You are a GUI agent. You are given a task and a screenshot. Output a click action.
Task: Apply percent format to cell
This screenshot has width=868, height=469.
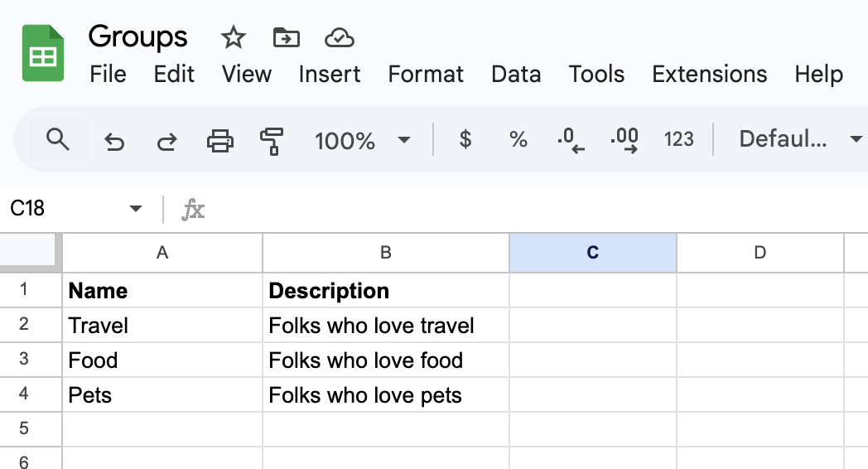(518, 140)
